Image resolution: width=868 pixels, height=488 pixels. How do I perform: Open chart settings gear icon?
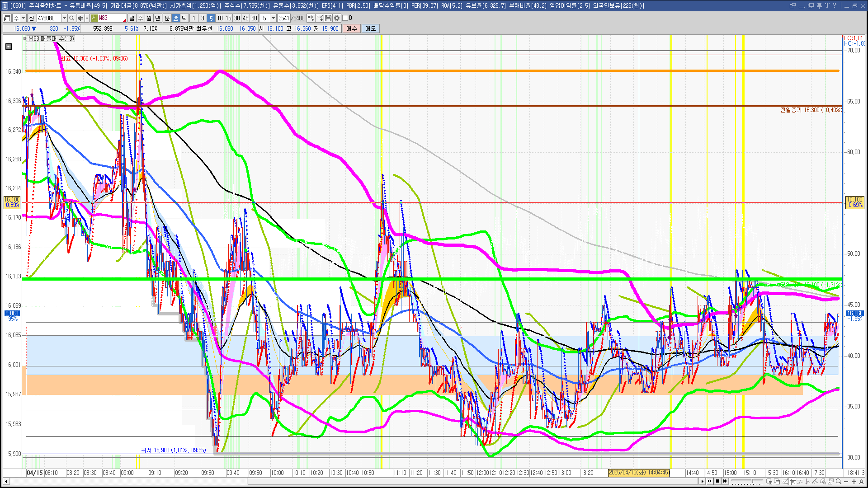click(x=337, y=18)
